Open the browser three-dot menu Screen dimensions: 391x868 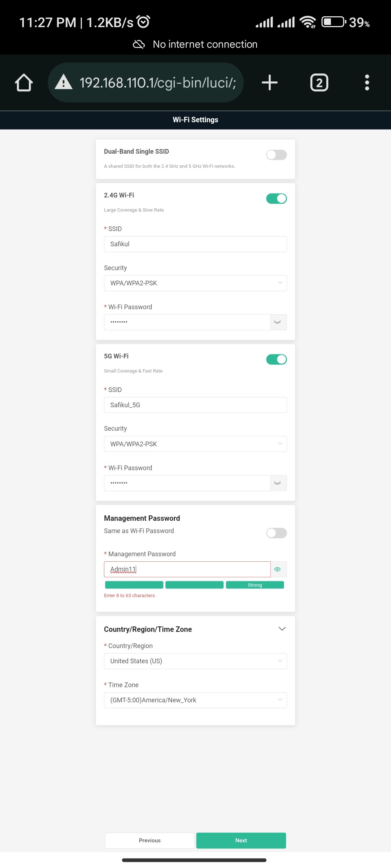click(x=367, y=82)
